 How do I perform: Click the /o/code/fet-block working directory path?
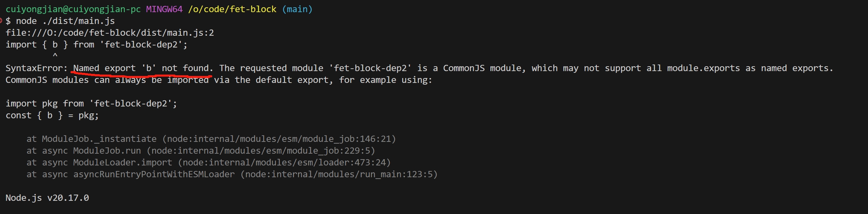(x=232, y=9)
